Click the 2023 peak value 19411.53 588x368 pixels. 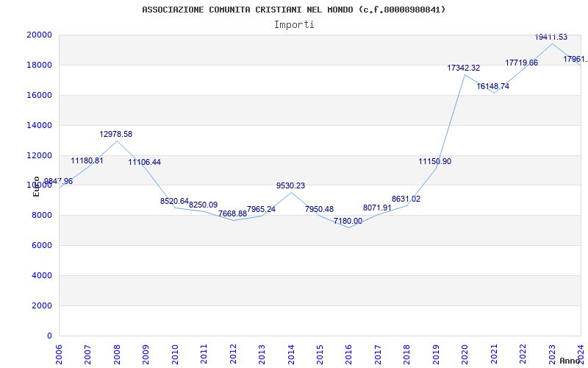551,37
